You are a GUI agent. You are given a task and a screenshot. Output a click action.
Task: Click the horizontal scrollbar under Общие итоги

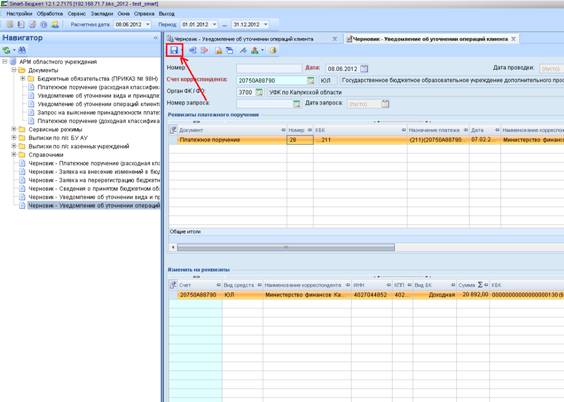pyautogui.click(x=286, y=247)
